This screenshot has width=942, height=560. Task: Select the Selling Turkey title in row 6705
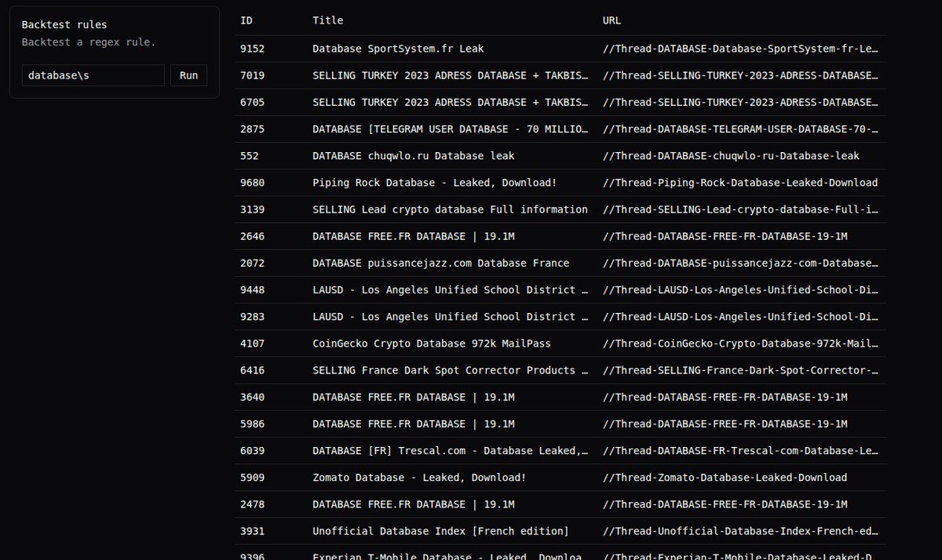pyautogui.click(x=451, y=102)
